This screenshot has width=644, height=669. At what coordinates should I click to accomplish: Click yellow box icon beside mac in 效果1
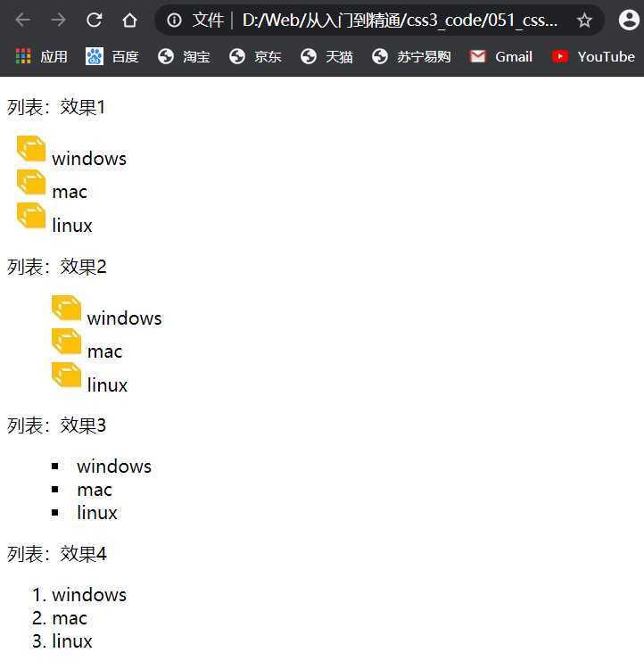coord(31,182)
